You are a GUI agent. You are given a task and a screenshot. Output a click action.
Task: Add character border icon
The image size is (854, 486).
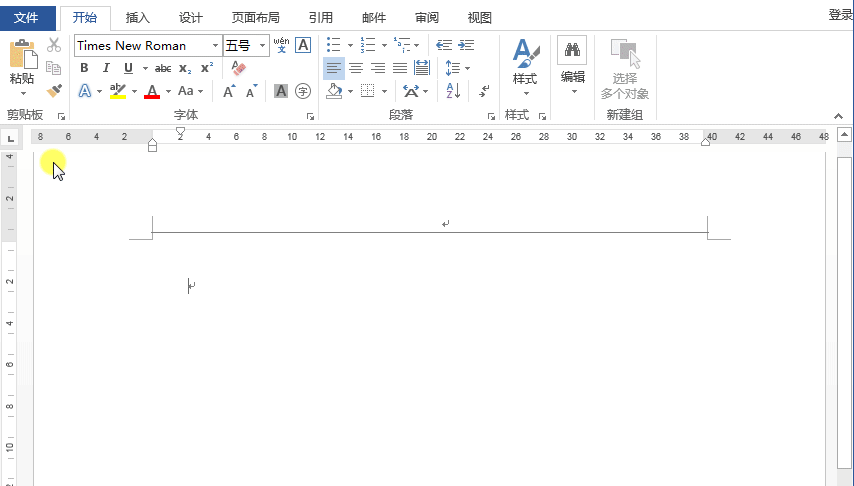(303, 45)
